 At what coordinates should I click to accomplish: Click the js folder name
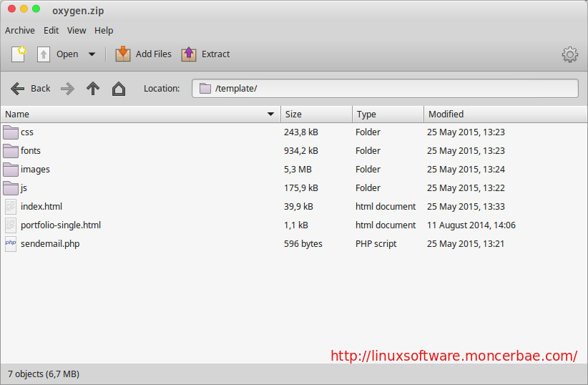(x=24, y=188)
